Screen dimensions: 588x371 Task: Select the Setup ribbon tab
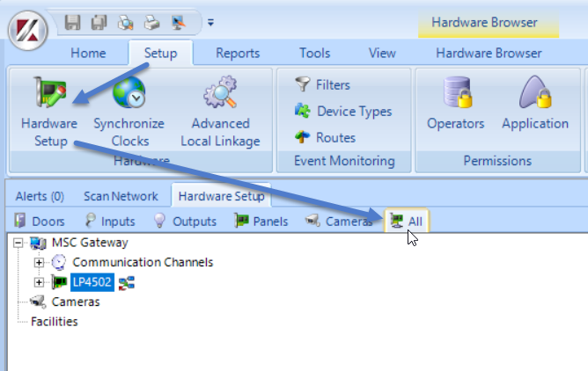[160, 53]
